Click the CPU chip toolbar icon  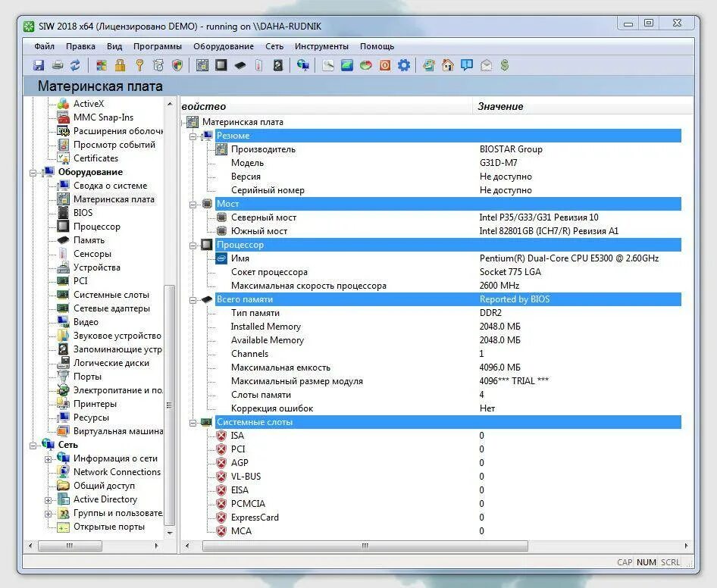coord(221,65)
